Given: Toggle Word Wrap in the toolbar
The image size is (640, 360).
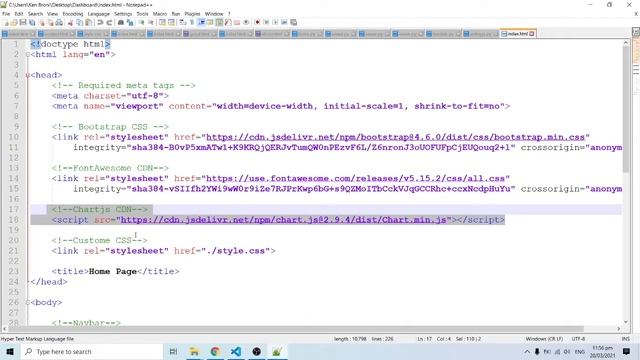Looking at the screenshot, I should tap(182, 22).
